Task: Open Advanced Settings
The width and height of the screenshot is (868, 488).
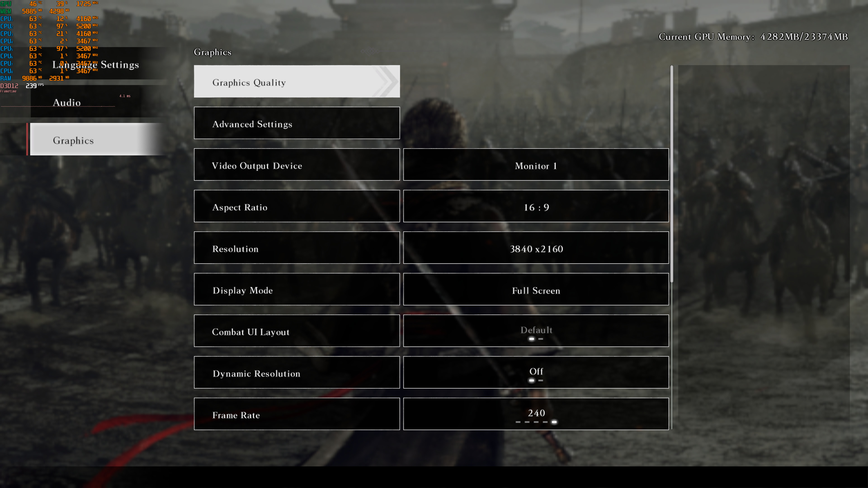Action: point(297,123)
